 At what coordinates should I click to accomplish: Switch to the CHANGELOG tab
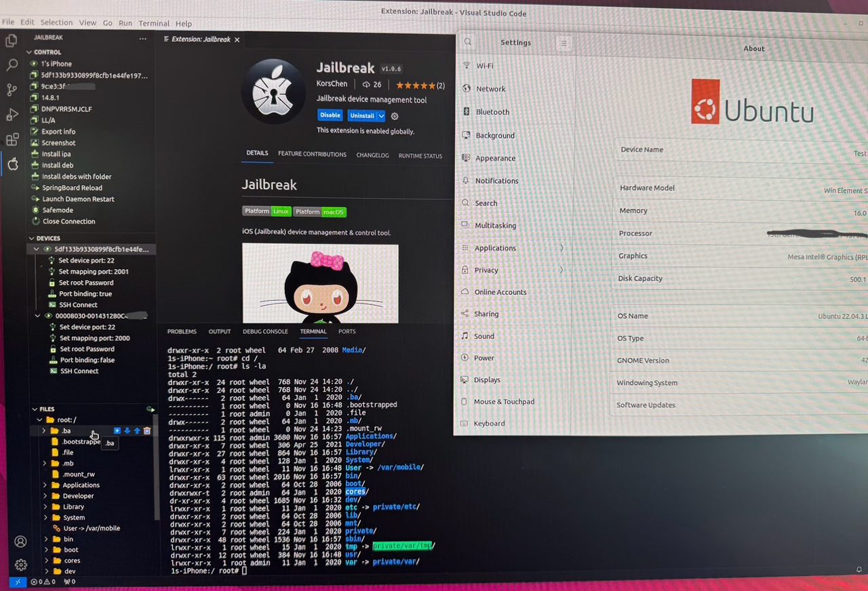(x=372, y=155)
